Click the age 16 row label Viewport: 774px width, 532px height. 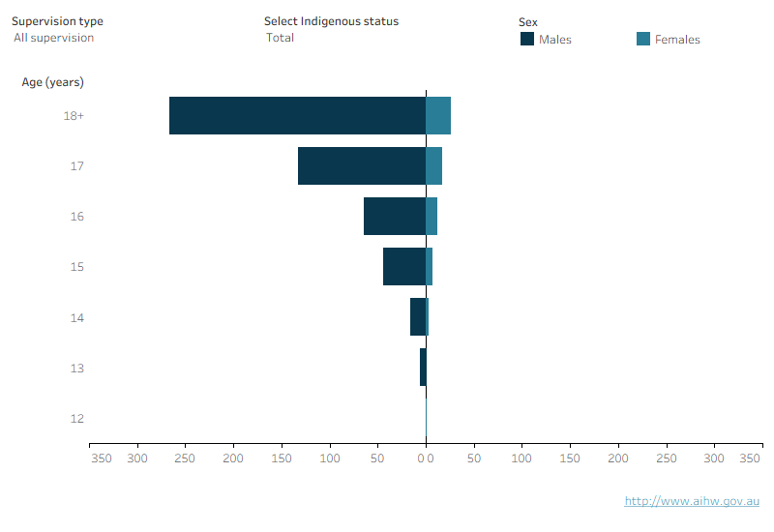click(x=77, y=217)
